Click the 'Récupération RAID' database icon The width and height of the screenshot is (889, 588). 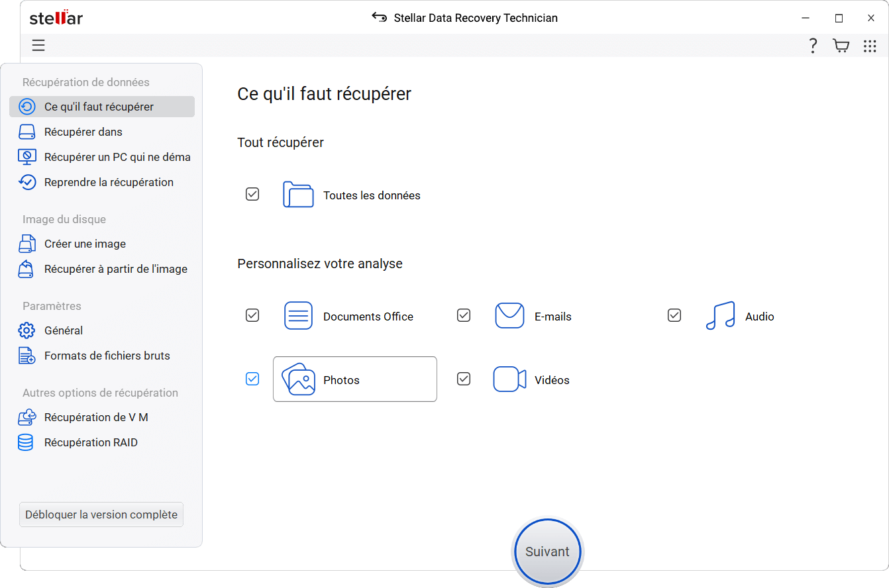(26, 442)
